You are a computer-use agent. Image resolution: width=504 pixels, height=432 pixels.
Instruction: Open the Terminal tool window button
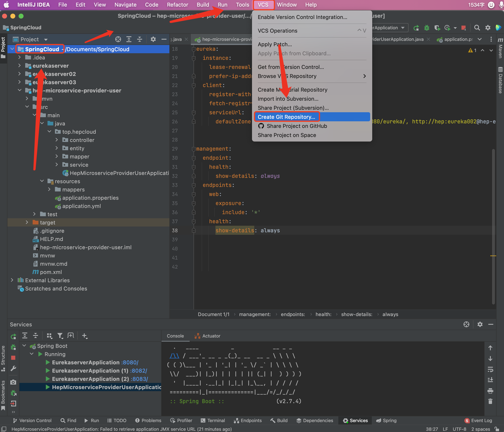coord(213,420)
